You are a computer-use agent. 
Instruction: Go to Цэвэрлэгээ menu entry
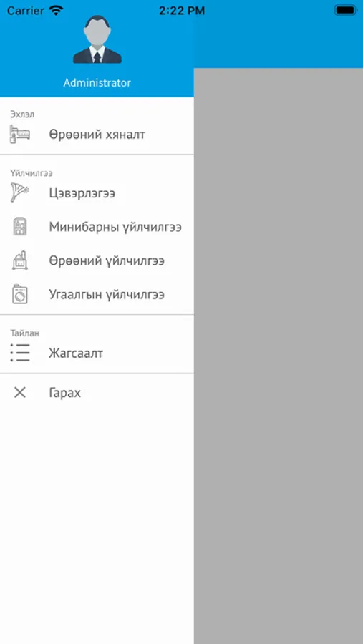click(97, 193)
